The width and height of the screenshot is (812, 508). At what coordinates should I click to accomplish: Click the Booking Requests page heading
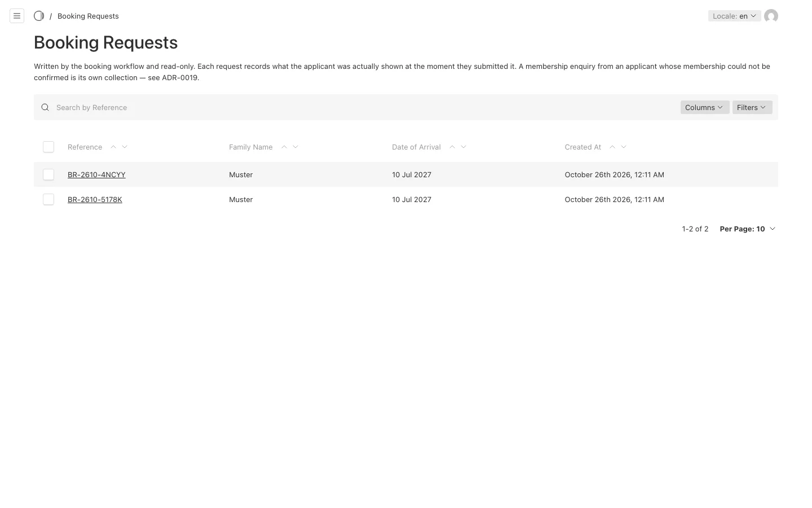(105, 42)
